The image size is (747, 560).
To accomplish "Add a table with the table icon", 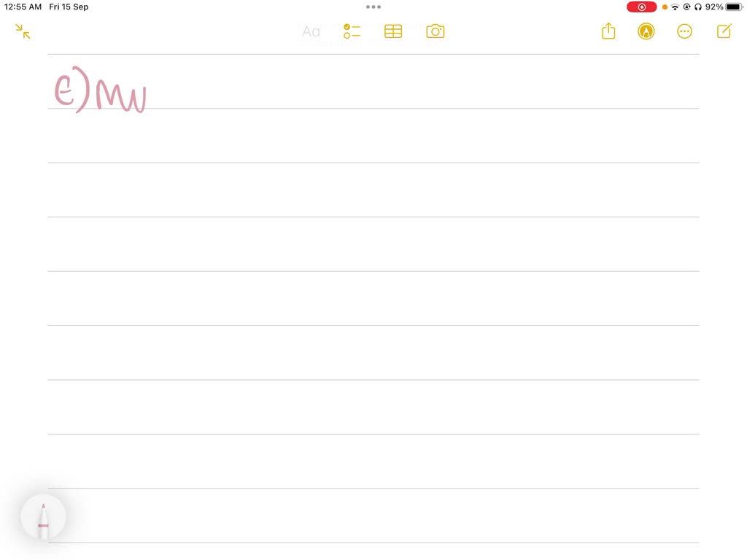I will 393,31.
